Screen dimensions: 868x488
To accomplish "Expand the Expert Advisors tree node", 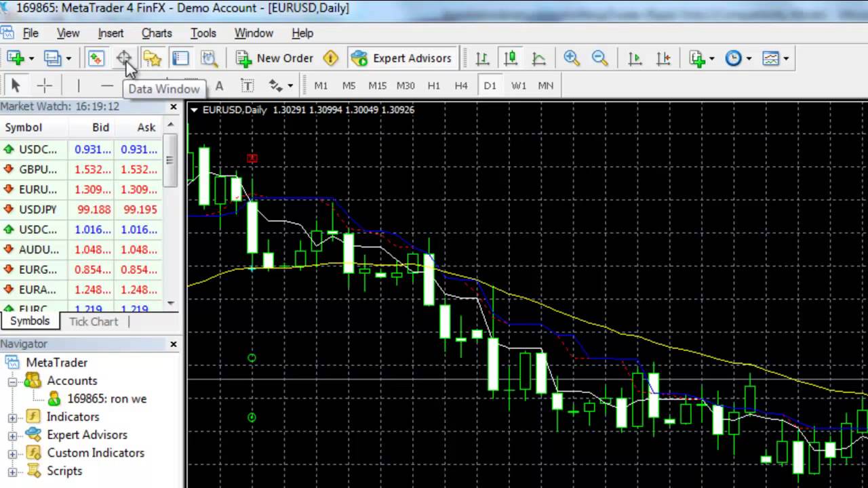I will [12, 436].
